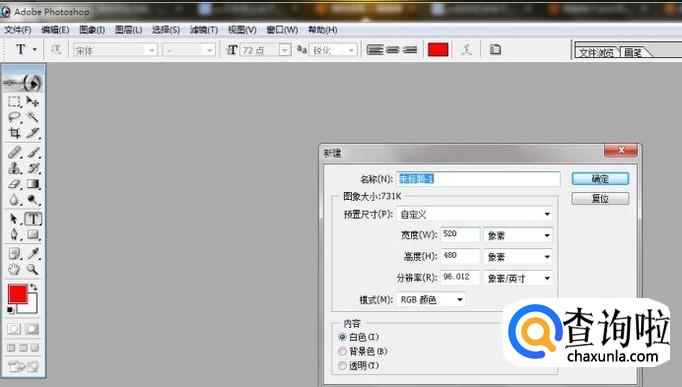Open the height unit 象素 dropdown
682x387 pixels.
[518, 257]
